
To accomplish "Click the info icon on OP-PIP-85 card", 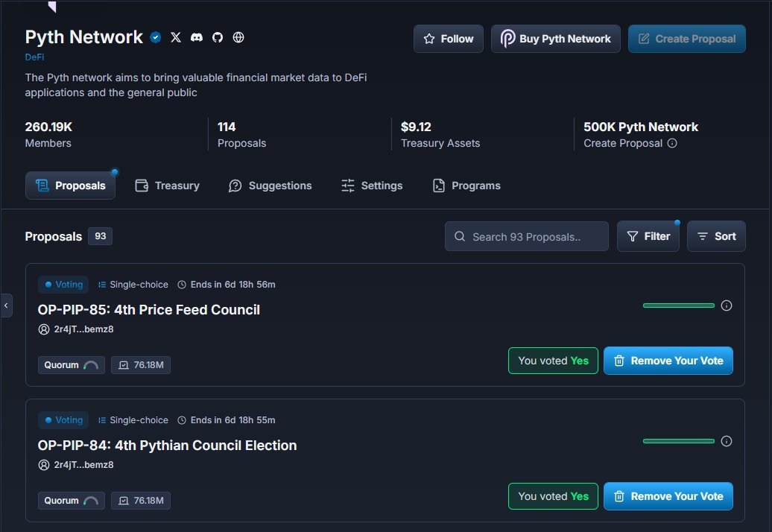I will tap(727, 305).
